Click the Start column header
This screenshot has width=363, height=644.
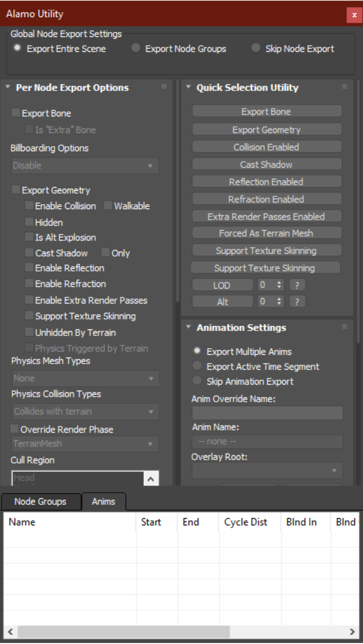(x=157, y=522)
